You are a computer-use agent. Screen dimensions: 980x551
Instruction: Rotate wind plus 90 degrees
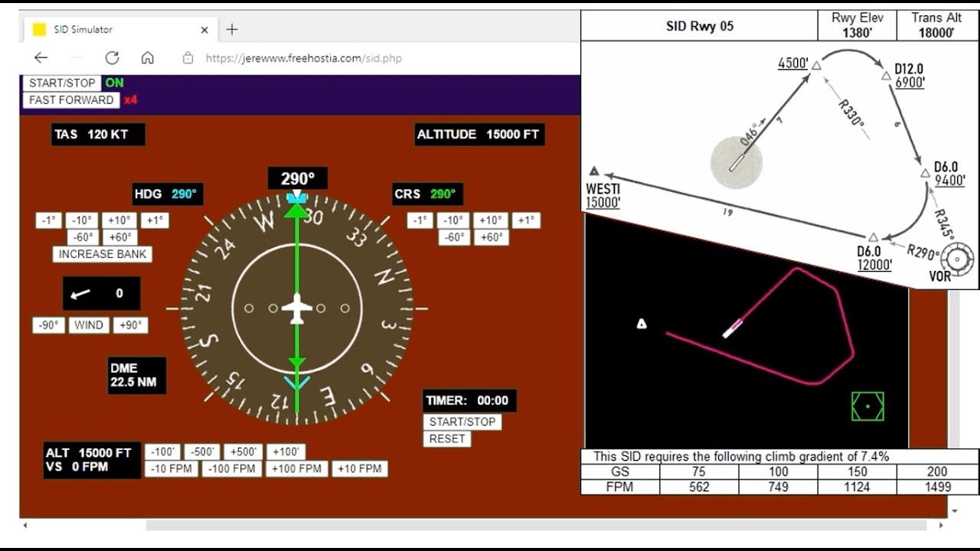[131, 325]
